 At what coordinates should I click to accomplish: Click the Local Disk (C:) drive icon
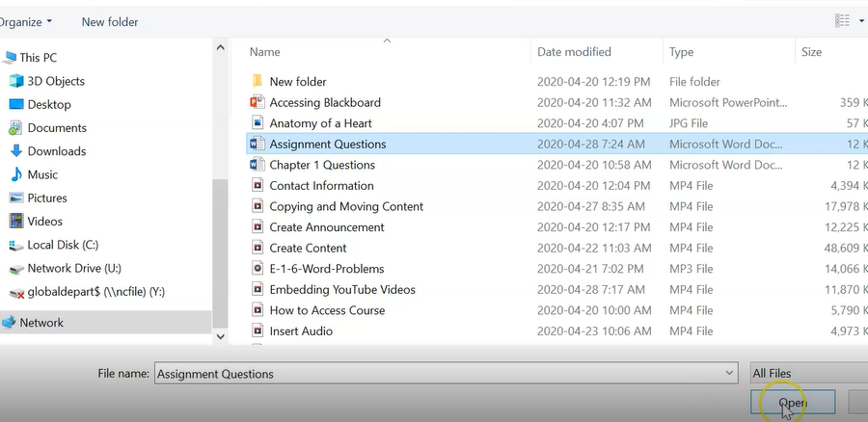[x=16, y=245]
